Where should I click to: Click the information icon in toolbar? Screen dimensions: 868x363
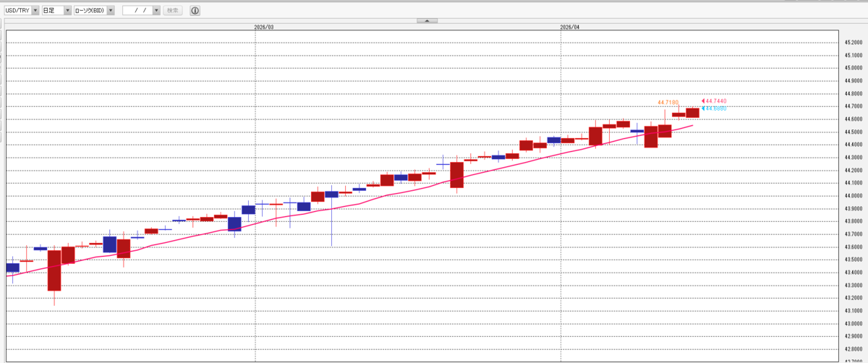tap(195, 11)
